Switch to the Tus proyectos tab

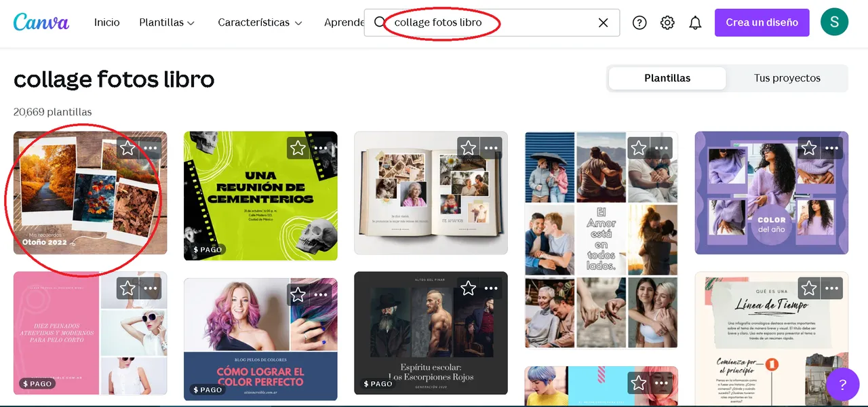(787, 78)
